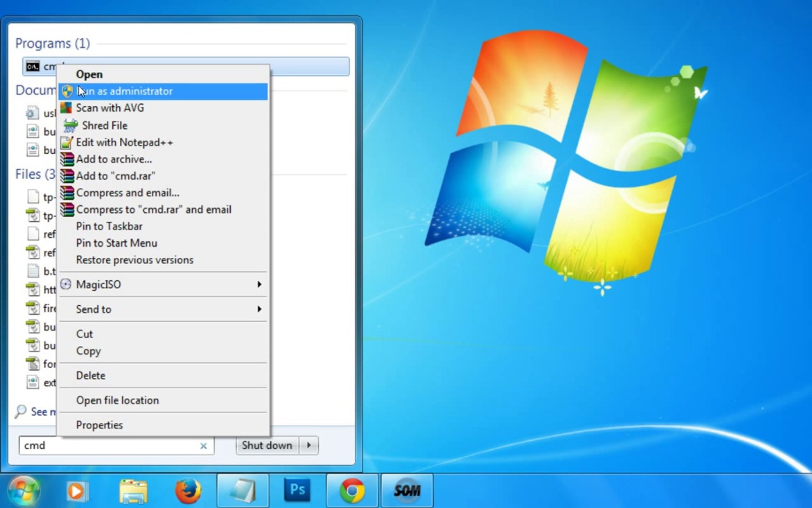The width and height of the screenshot is (812, 508).
Task: Clear the search box with X button
Action: point(203,446)
